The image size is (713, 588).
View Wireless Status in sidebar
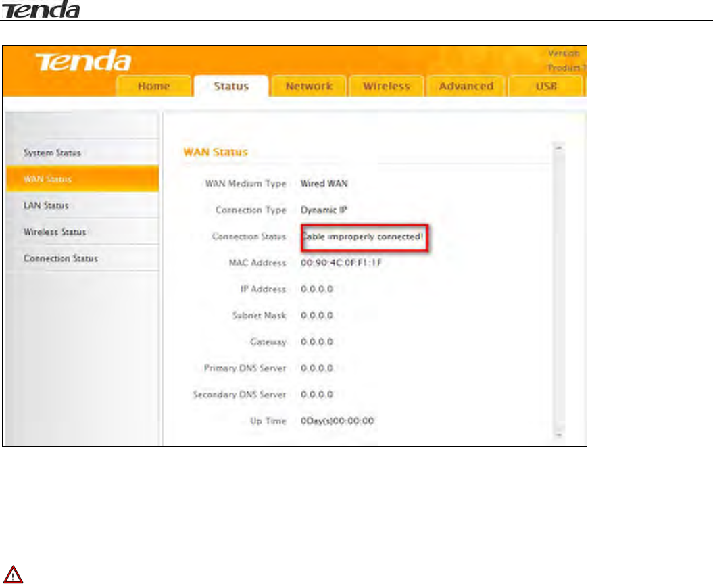click(82, 232)
